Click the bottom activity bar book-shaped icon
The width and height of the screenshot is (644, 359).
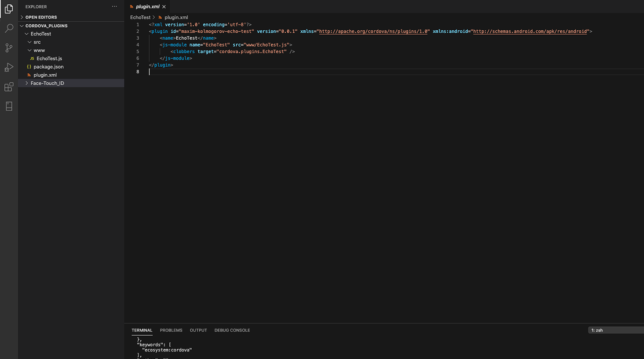[8, 106]
